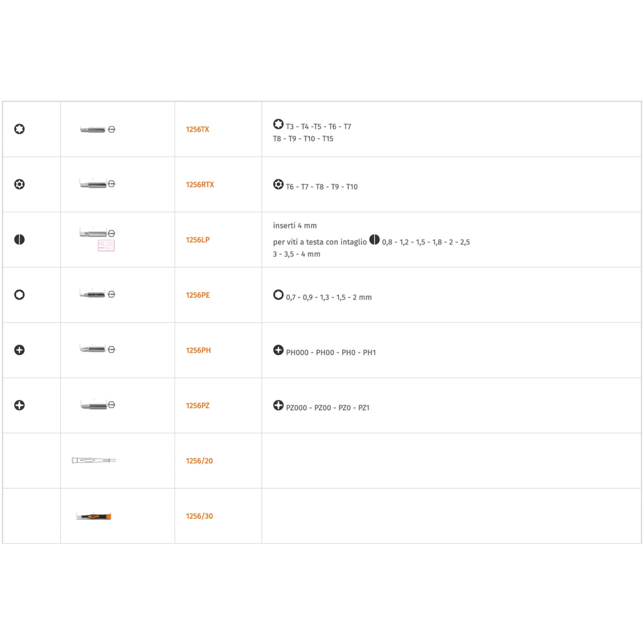Open the 1256TX product link
644x644 pixels.
(x=198, y=129)
